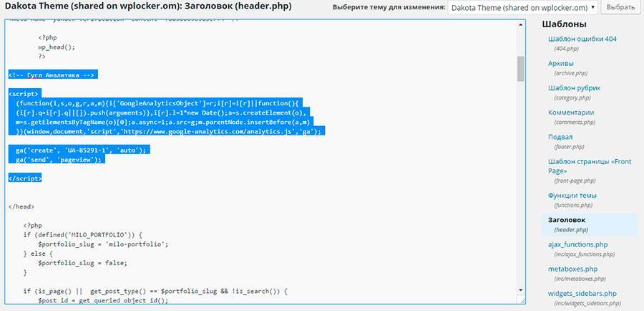
Task: Click the ga('send', 'pageview') line
Action: click(x=59, y=160)
